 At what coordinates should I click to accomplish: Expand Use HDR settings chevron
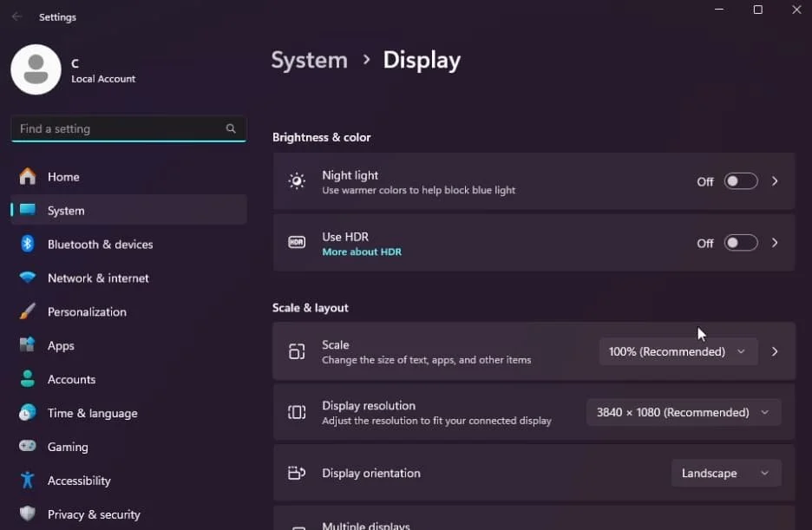point(775,243)
